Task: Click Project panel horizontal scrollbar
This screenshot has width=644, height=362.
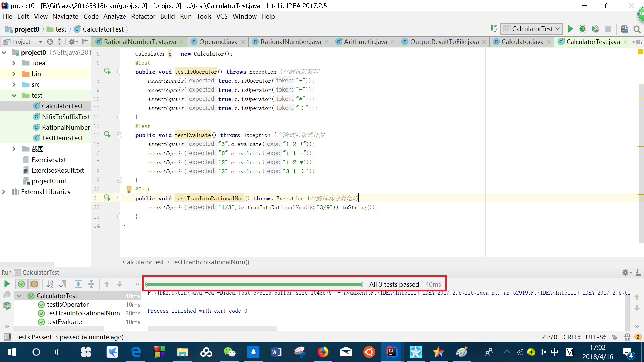Action: [x=27, y=264]
